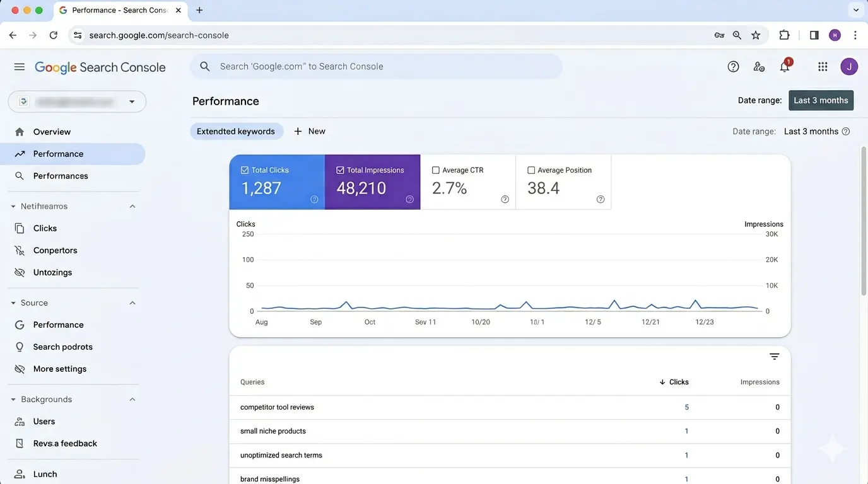Sort the table by Clicks column

[674, 382]
